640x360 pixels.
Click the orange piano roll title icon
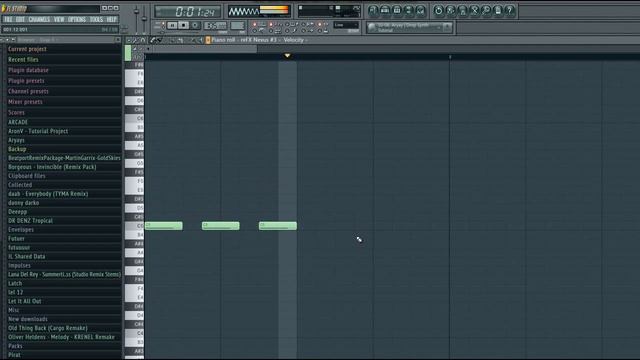point(208,40)
